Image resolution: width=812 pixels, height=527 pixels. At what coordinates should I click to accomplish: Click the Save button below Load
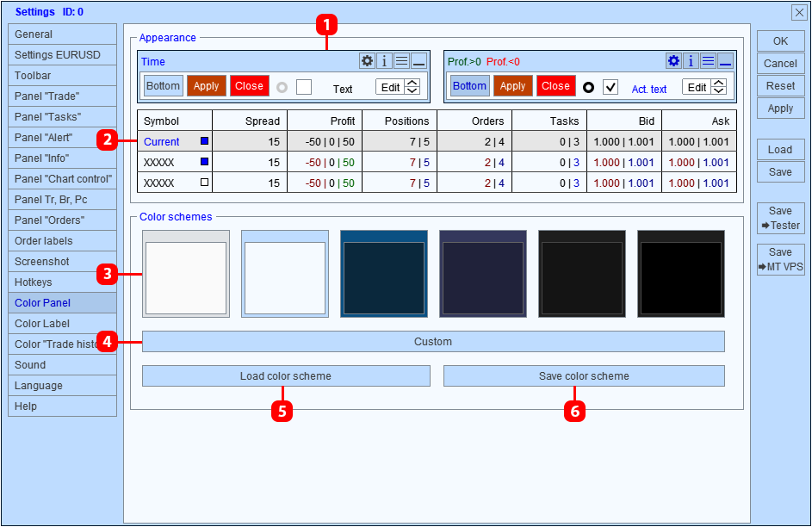tap(780, 172)
